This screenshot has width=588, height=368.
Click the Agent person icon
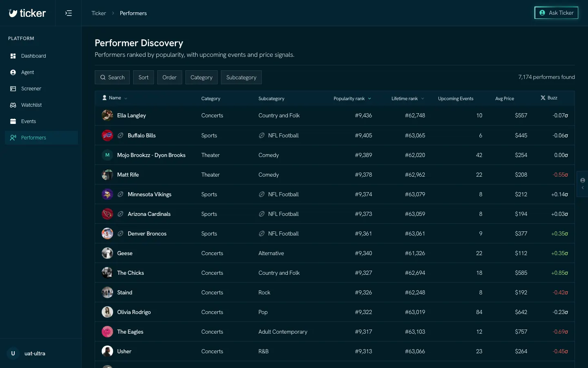[13, 72]
